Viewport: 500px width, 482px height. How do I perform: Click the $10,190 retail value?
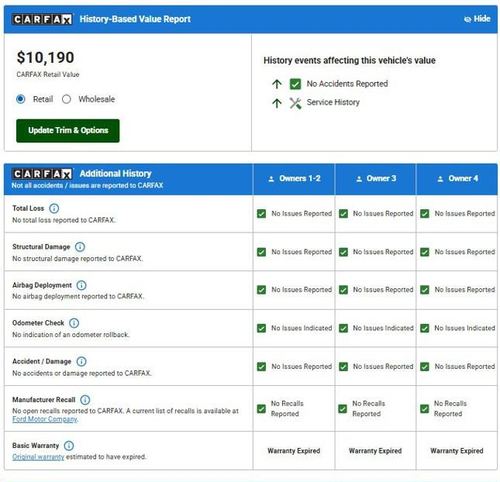[45, 57]
